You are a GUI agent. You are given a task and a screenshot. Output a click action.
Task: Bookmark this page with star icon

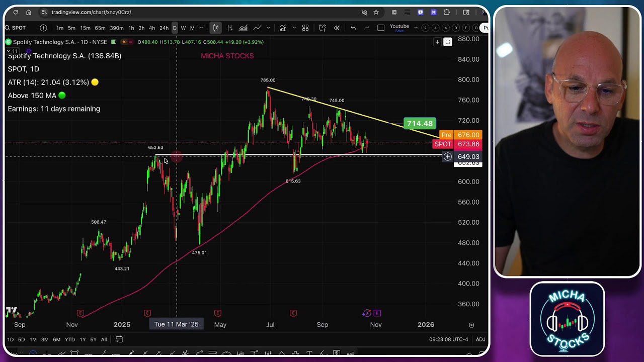pyautogui.click(x=376, y=12)
